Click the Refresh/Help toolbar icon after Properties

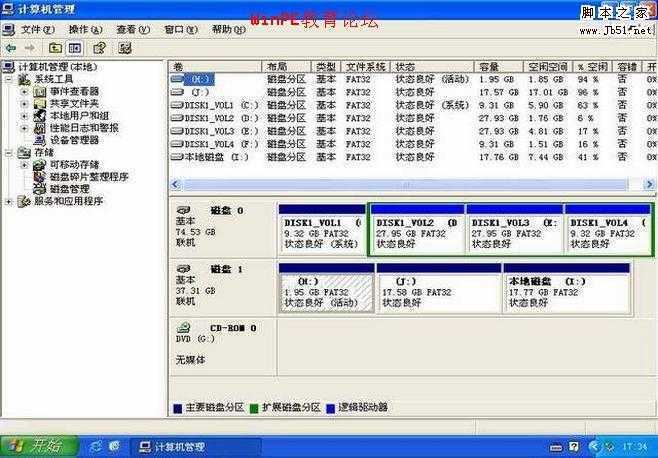125,48
